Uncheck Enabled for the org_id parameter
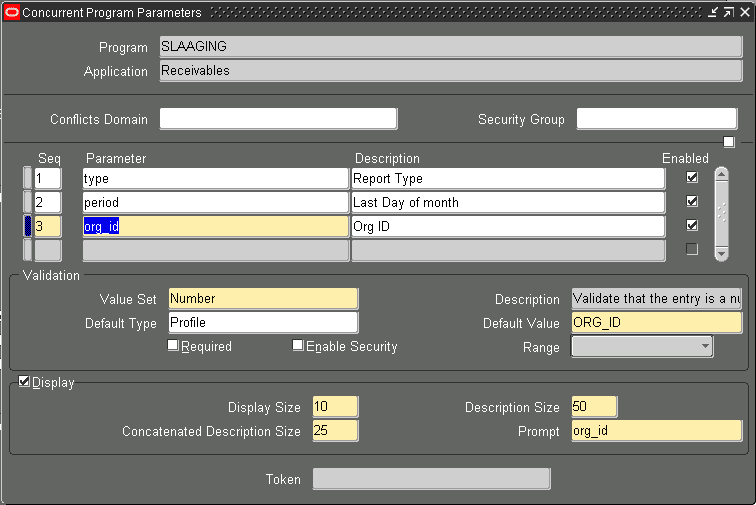The height and width of the screenshot is (505, 756). point(692,226)
